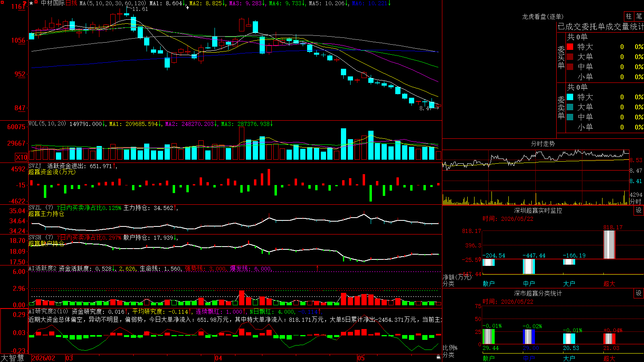Click the 中户 label under 深圳超赢实时监控
This screenshot has width=644, height=362.
coord(529,284)
